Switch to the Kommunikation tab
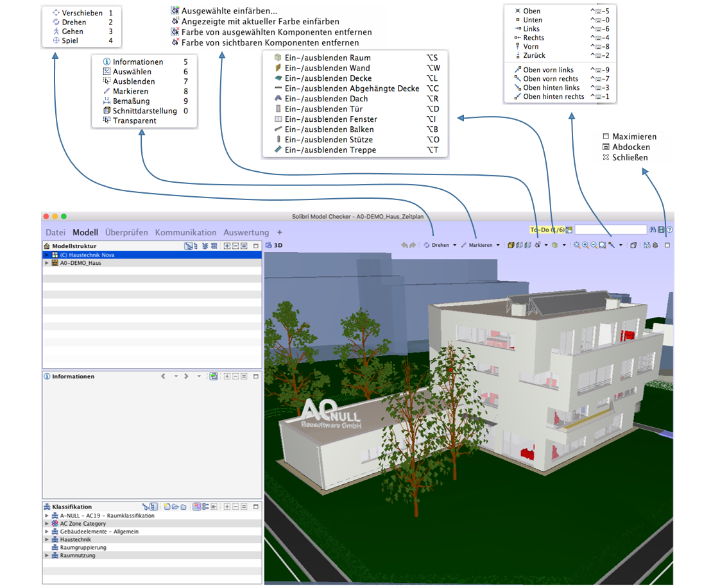Screen dimensions: 720x588 pos(185,233)
